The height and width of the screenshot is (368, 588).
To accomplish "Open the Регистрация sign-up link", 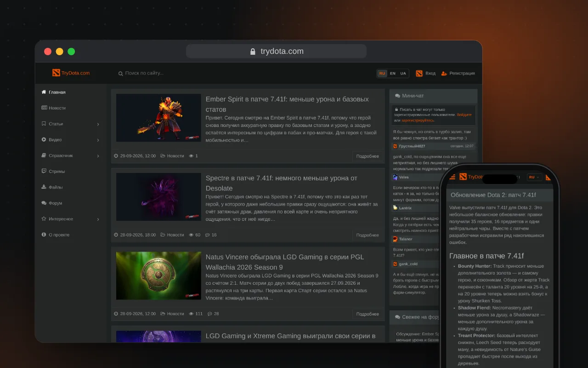I will 462,73.
